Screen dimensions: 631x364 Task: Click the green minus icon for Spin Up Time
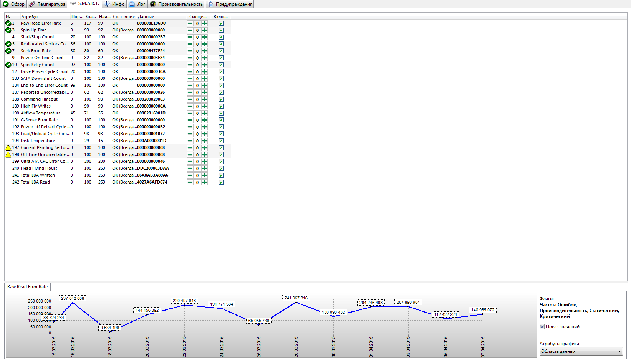tap(190, 30)
